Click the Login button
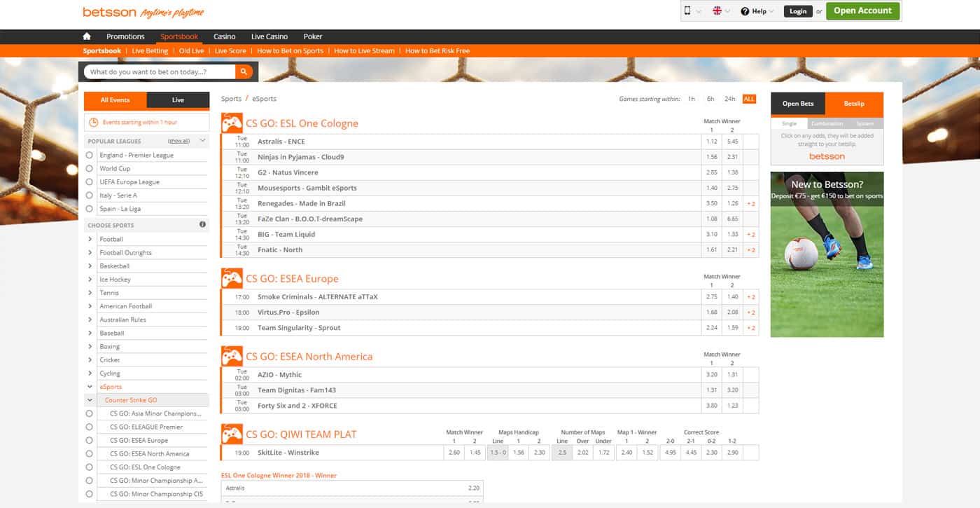 pos(797,11)
